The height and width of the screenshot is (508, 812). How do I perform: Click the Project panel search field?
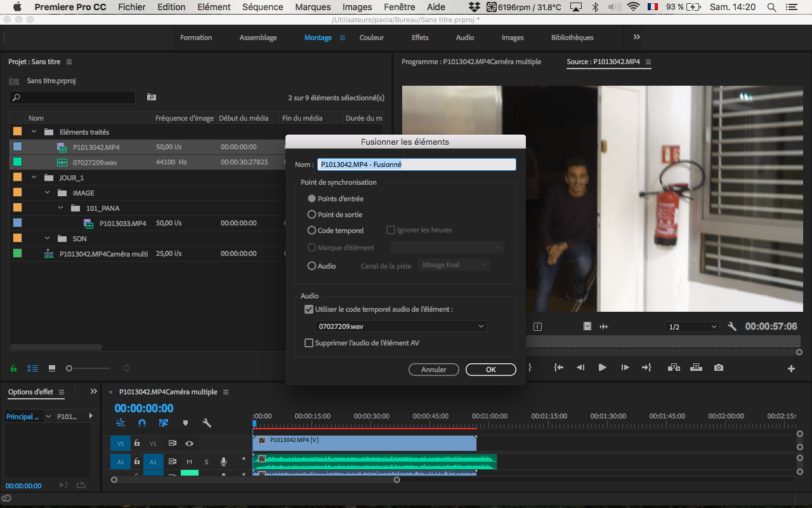[72, 97]
